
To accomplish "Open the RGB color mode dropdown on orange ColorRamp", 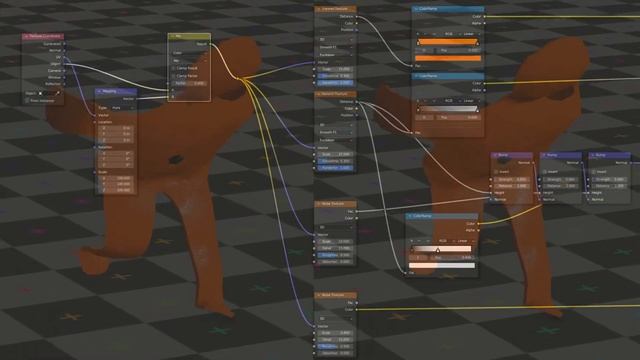I will pos(450,34).
